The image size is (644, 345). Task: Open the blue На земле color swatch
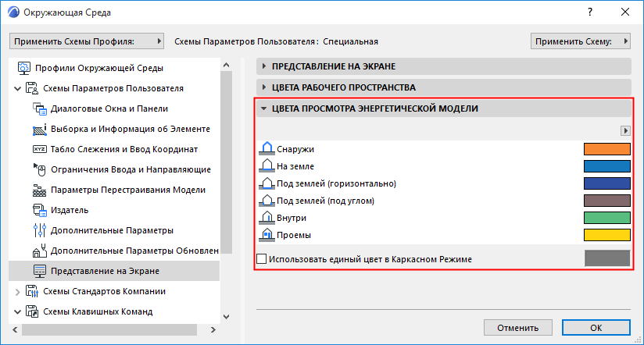click(607, 166)
